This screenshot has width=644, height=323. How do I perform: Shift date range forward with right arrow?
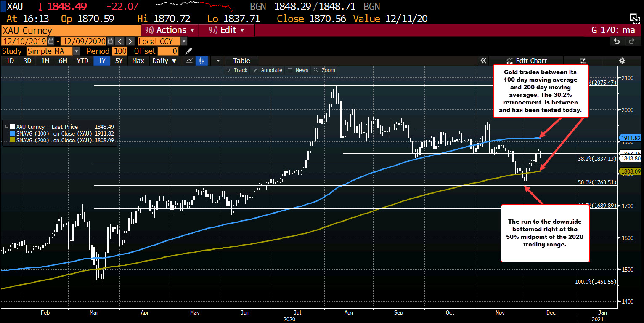coord(130,41)
